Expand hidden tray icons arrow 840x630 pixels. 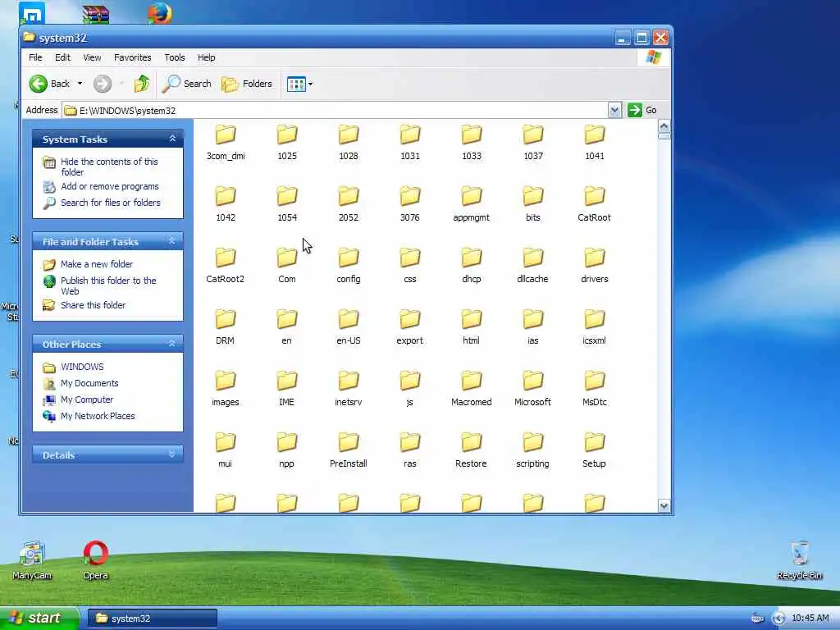(778, 619)
